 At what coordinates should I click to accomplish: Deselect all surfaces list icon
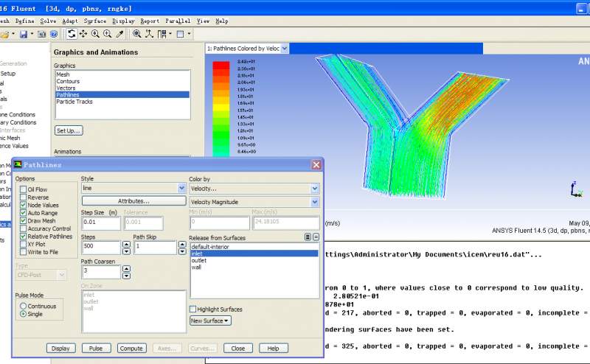coord(316,237)
